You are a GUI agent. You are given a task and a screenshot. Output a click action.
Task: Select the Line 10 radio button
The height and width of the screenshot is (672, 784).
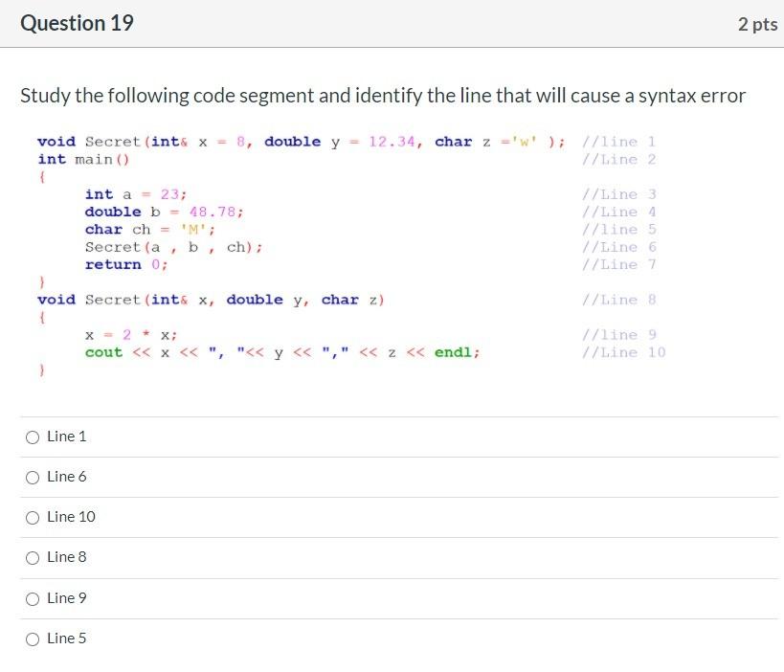33,517
